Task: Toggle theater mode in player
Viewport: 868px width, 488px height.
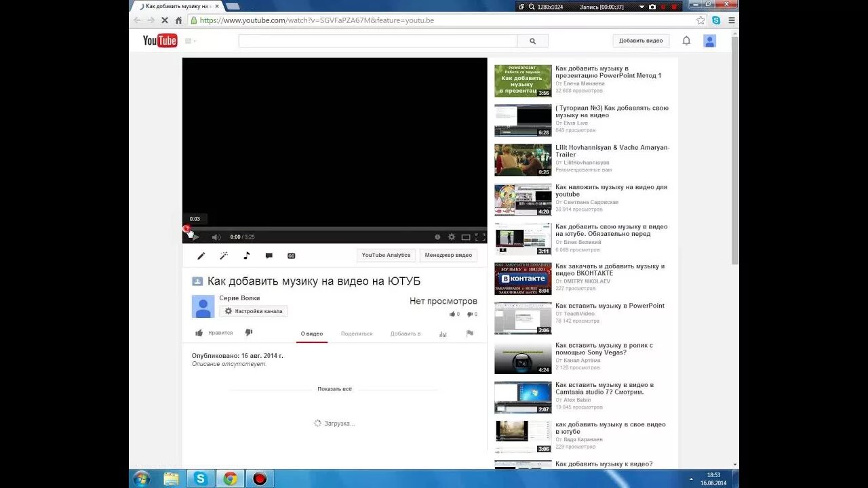Action: [466, 237]
